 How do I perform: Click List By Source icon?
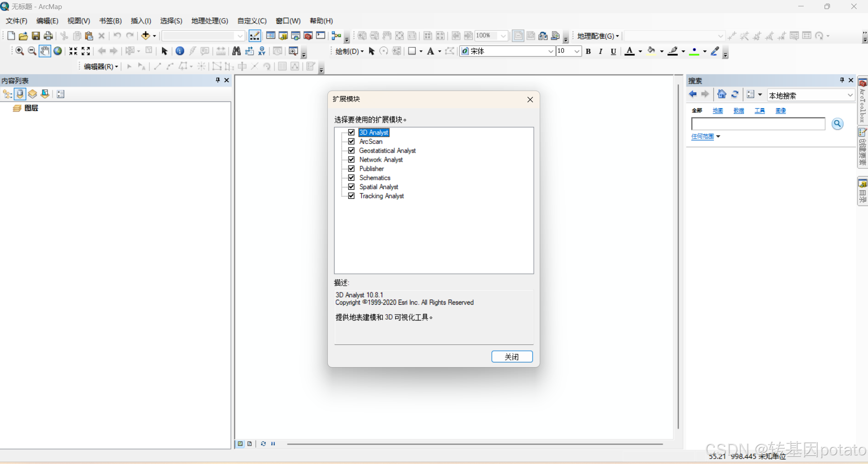click(20, 94)
